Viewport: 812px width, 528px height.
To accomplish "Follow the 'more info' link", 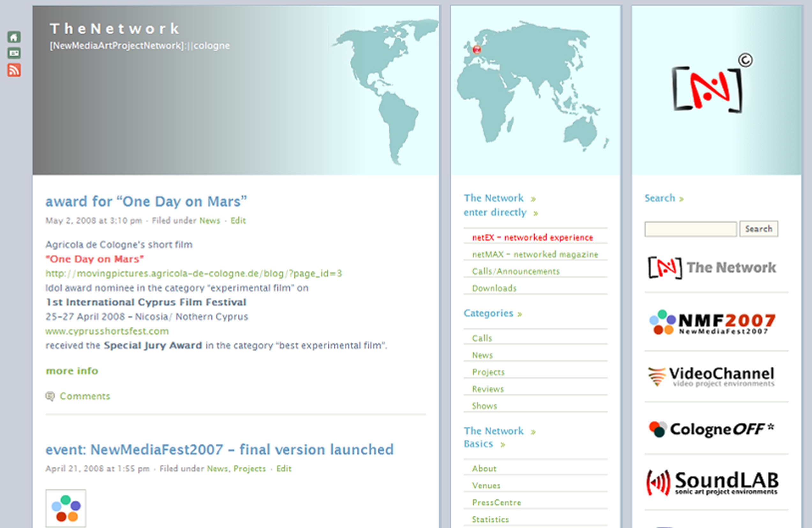I will point(72,371).
